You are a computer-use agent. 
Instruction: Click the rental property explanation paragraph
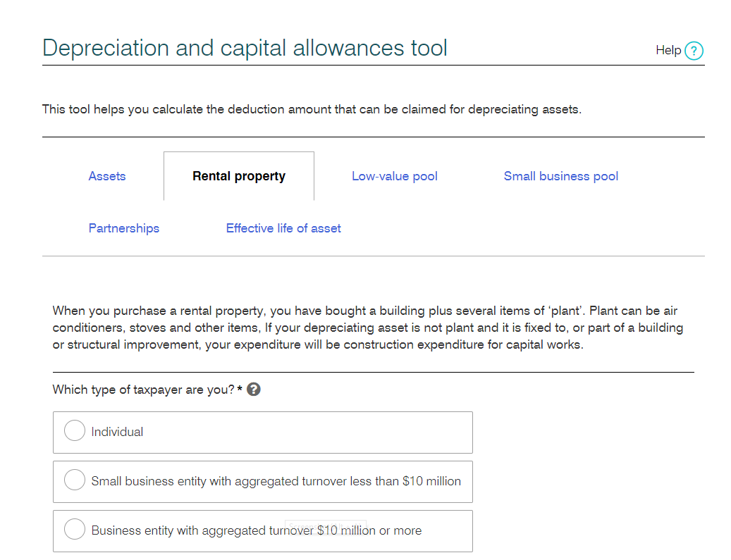[367, 328]
